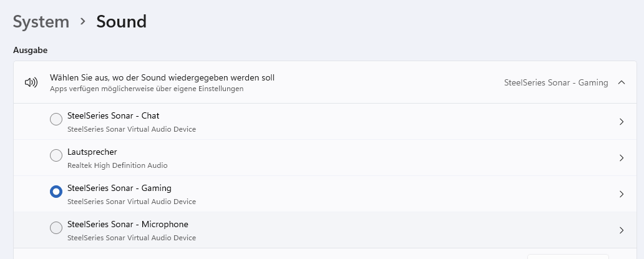Click the breadcrumb separator chevron

coord(82,22)
